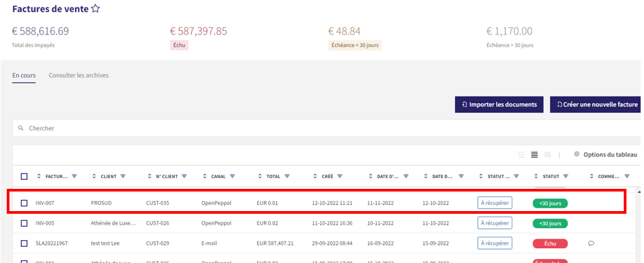The image size is (644, 263).
Task: Sort by Canal column arrows
Action: 205,177
